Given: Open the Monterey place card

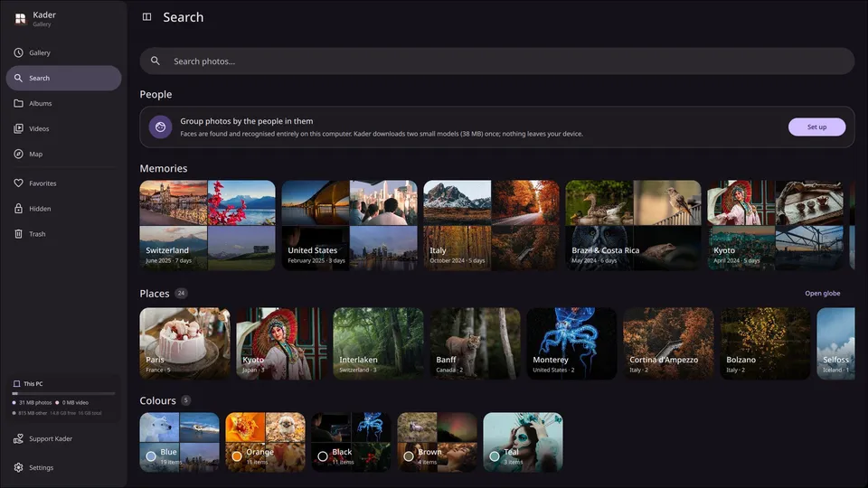Looking at the screenshot, I should click(x=571, y=343).
